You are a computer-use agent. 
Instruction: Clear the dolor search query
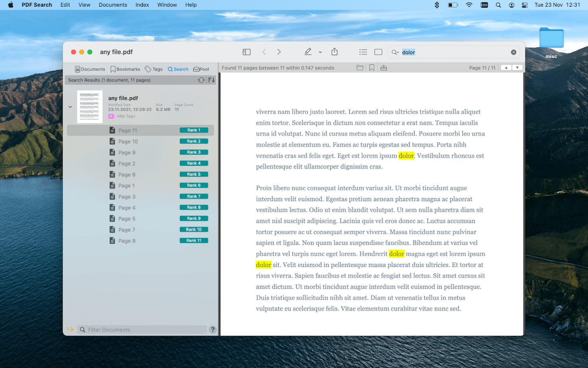514,52
